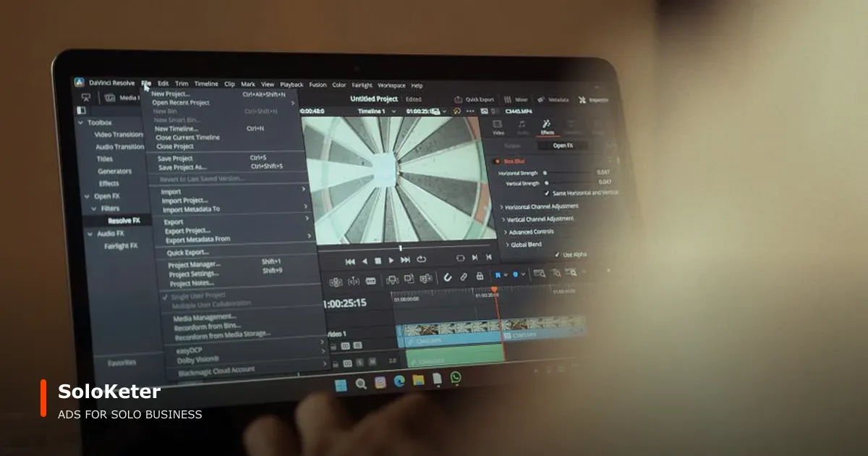
Task: Open Project Settings from File menu
Action: (x=194, y=274)
